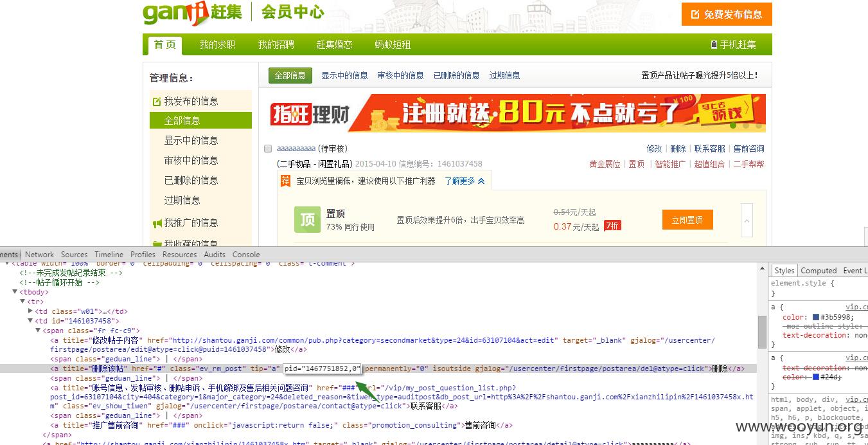The width and height of the screenshot is (868, 445).
Task: Open the Ganji logo homepage
Action: [192, 13]
